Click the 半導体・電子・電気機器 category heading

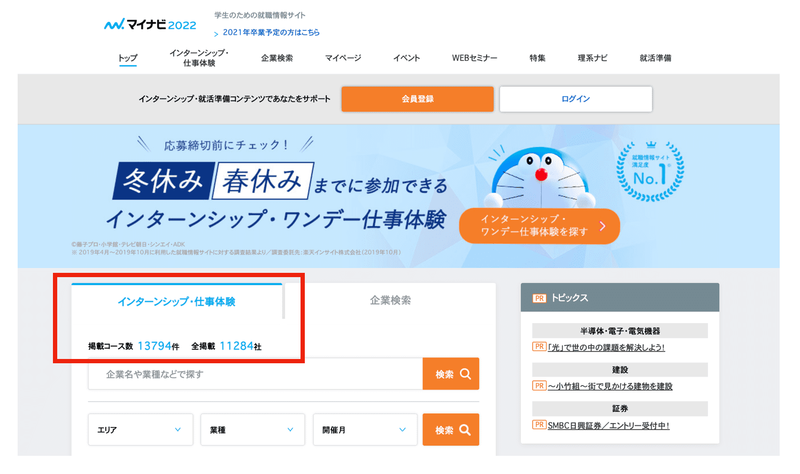tap(620, 331)
